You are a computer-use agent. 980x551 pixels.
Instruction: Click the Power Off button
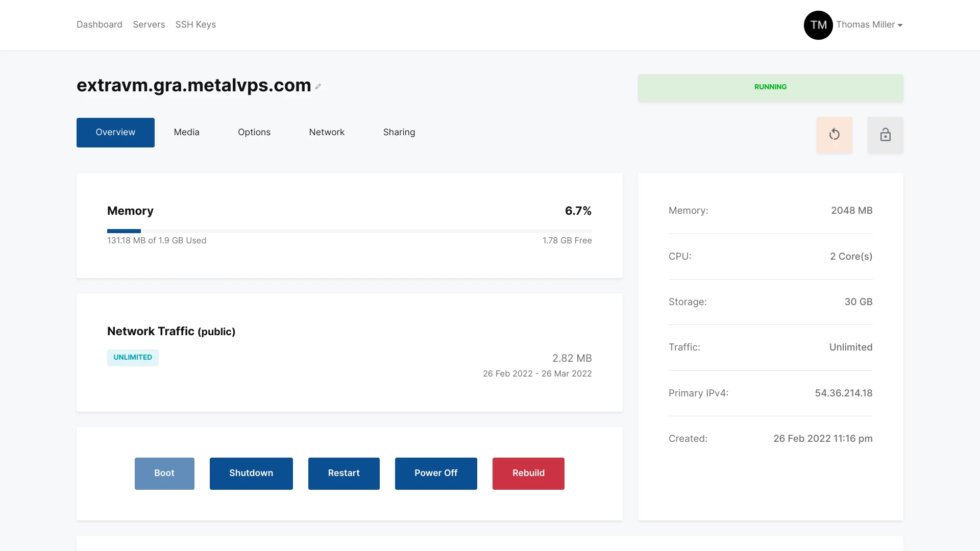435,473
